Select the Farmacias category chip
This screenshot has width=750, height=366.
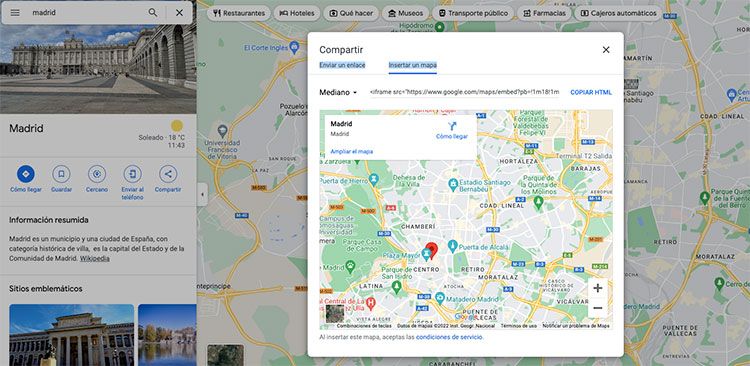tap(544, 13)
